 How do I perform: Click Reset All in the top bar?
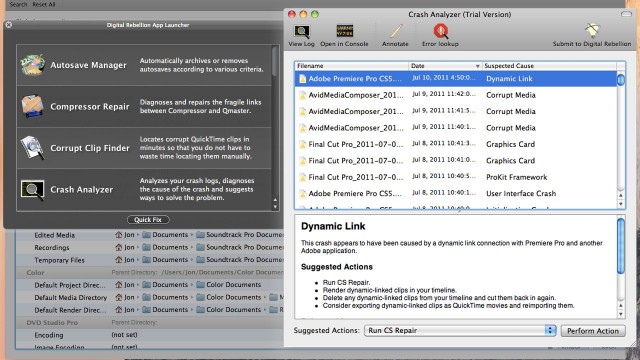(44, 4)
